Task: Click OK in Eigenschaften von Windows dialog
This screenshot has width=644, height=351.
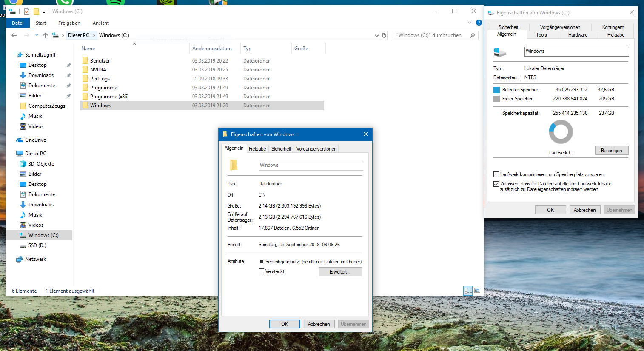Action: 285,324
